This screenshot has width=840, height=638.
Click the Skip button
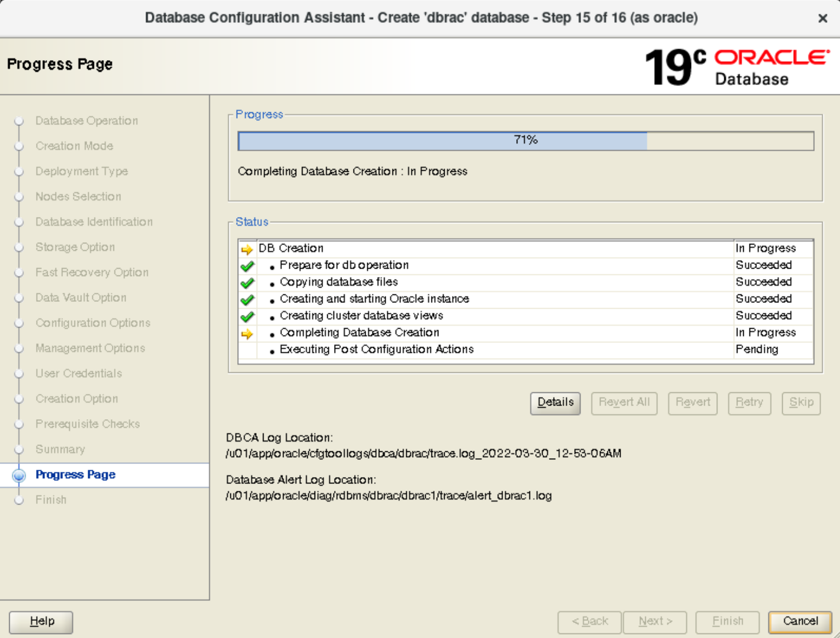(801, 403)
